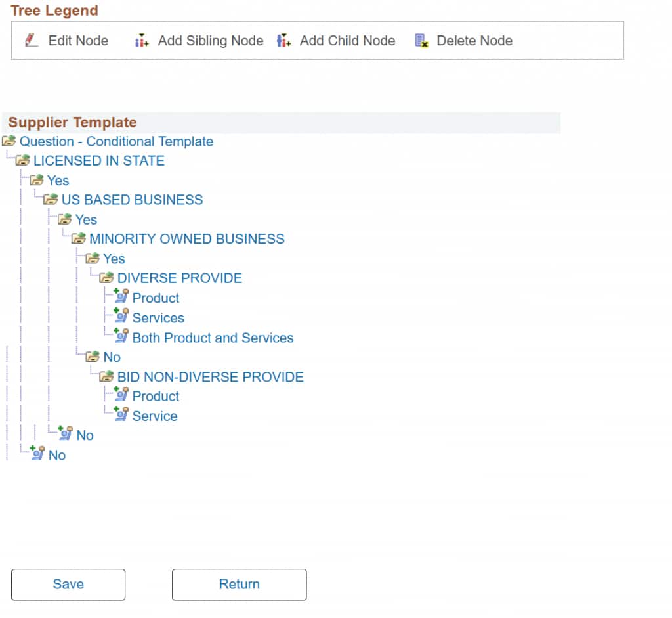672x618 pixels.
Task: Collapse the US BASED BUSINESS folder
Action: [51, 200]
